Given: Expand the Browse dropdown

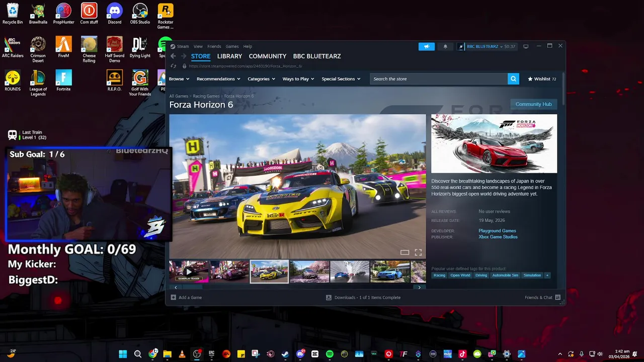Looking at the screenshot, I should (179, 79).
